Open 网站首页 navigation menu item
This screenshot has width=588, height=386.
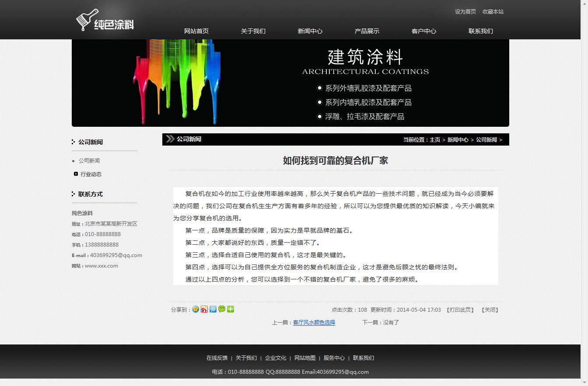pyautogui.click(x=196, y=31)
